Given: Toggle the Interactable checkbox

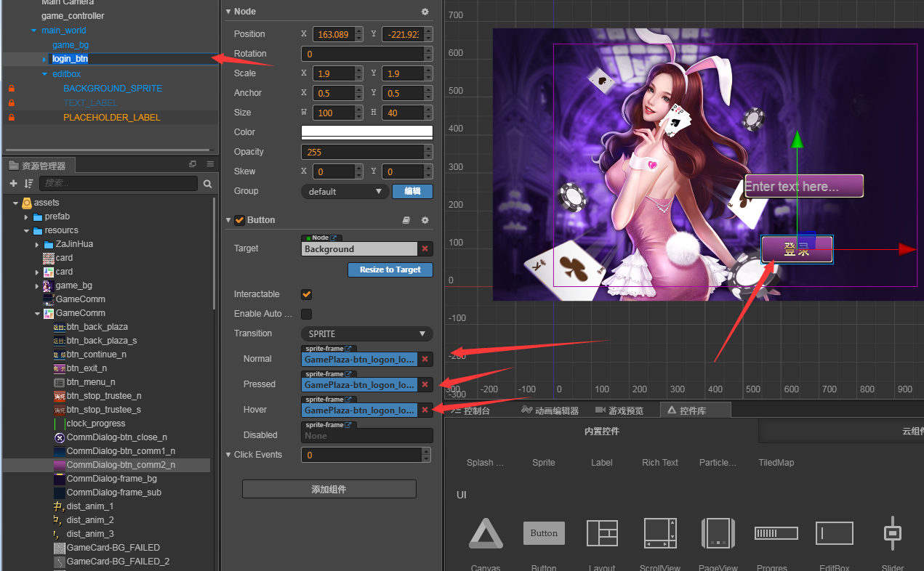Looking at the screenshot, I should [x=307, y=294].
